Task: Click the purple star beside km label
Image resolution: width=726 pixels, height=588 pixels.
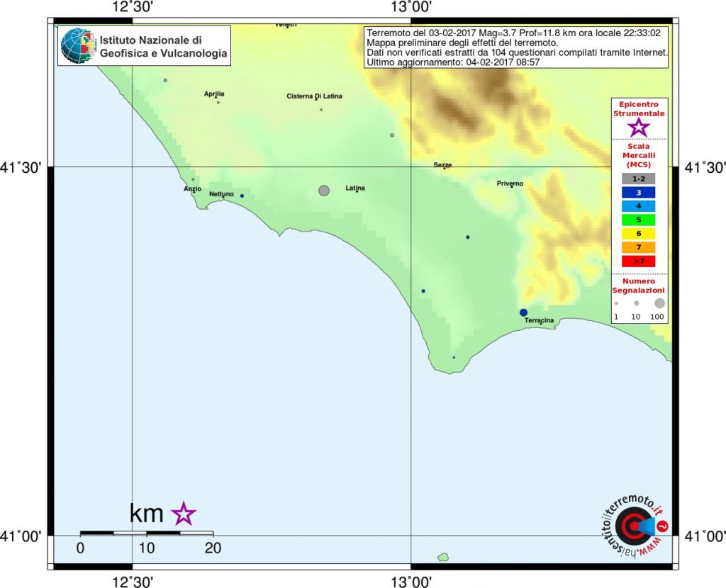Action: [x=184, y=514]
